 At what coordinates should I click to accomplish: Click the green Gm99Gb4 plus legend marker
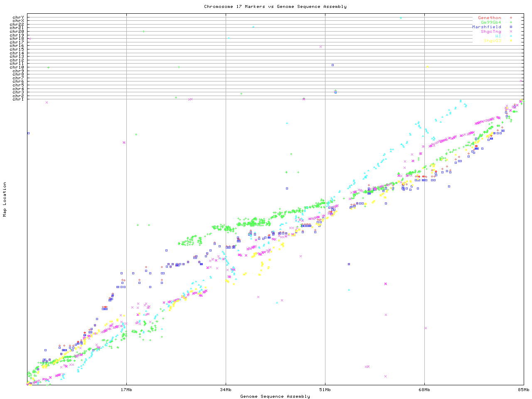tap(511, 22)
